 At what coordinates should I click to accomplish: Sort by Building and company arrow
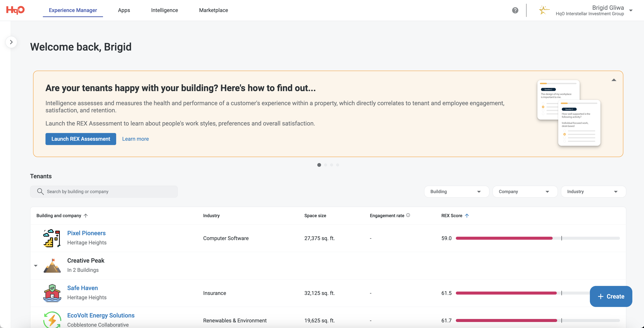[86, 216]
